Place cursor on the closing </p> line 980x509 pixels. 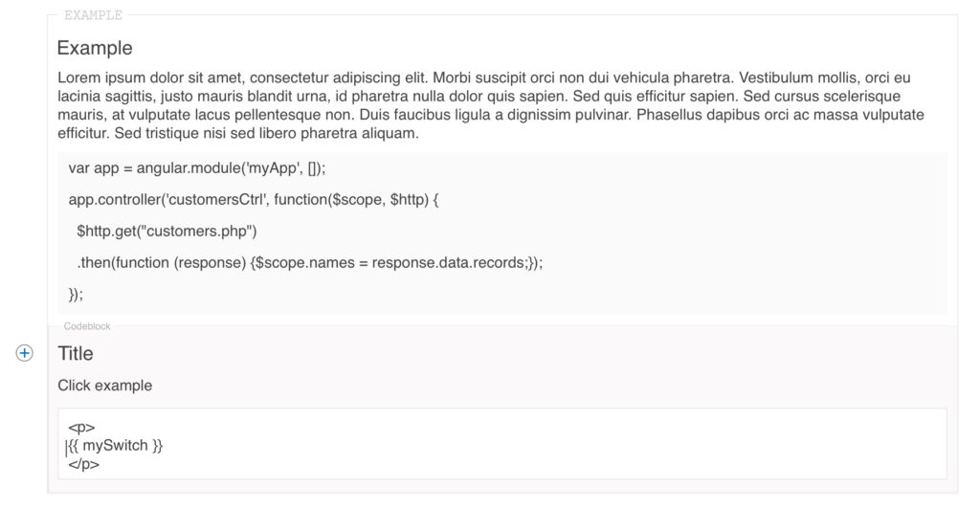(x=84, y=464)
